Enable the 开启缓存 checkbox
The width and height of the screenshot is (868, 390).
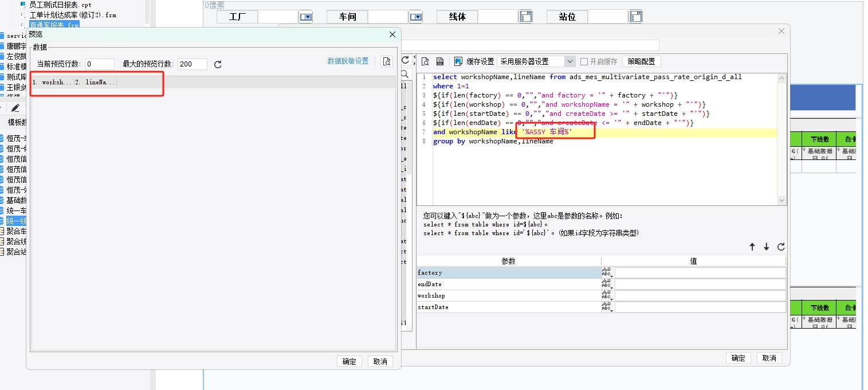tap(584, 61)
